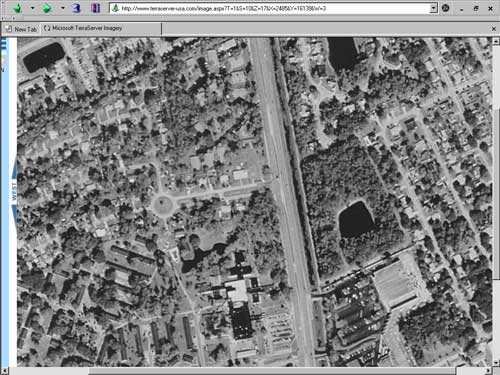This screenshot has width=500, height=375.
Task: Close the current tab with X
Action: click(494, 29)
